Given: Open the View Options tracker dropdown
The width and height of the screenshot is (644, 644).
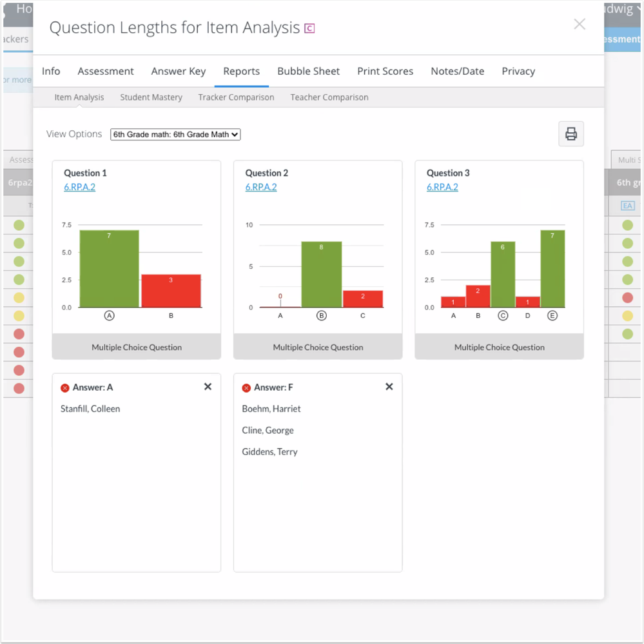Looking at the screenshot, I should click(175, 134).
